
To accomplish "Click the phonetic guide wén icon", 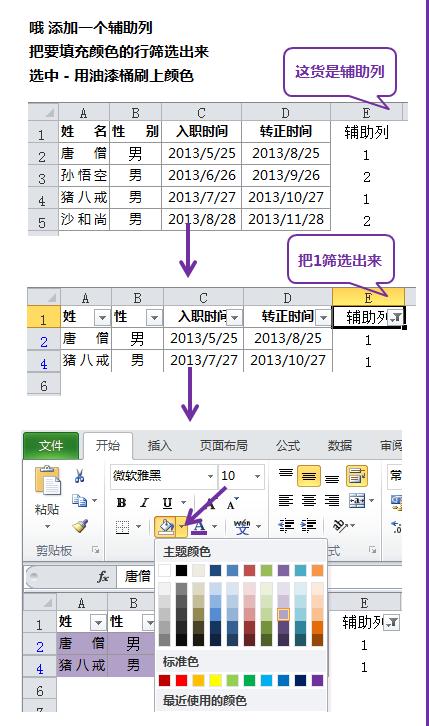I will click(x=242, y=526).
